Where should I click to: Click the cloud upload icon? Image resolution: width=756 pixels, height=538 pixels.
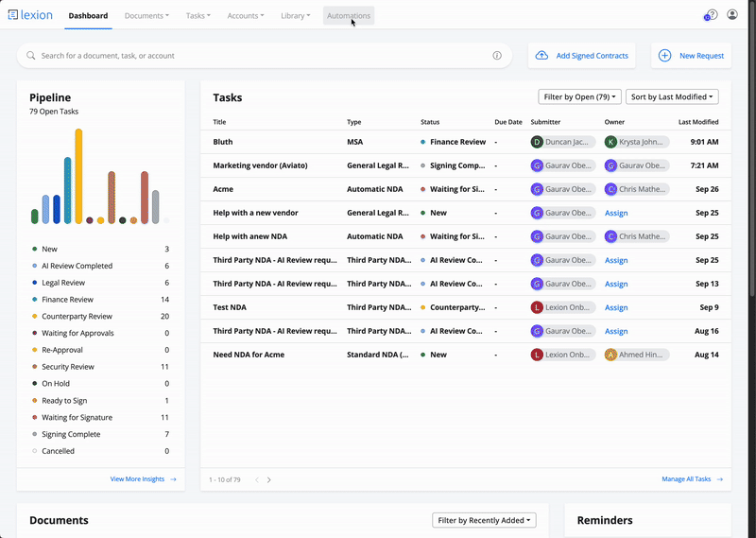click(541, 56)
